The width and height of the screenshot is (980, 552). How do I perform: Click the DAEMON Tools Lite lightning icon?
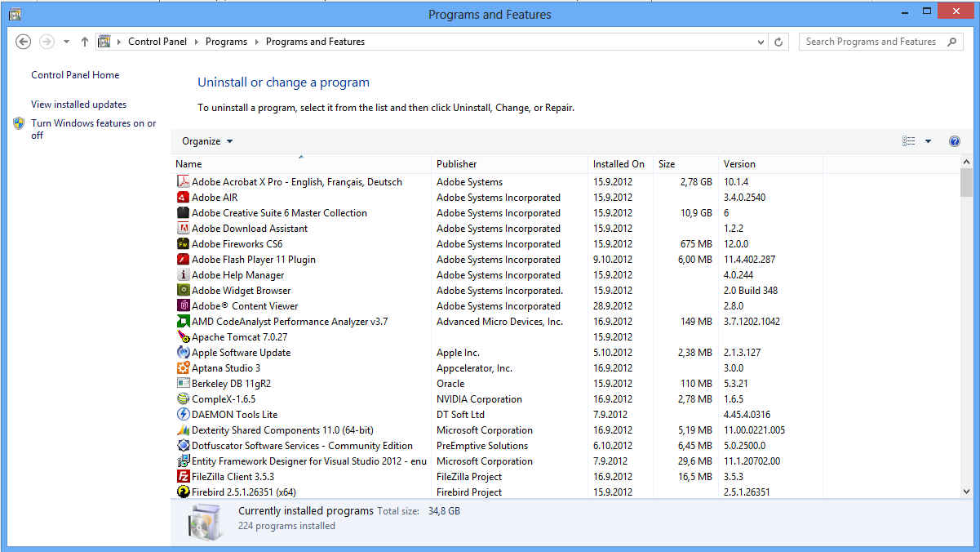pyautogui.click(x=184, y=415)
